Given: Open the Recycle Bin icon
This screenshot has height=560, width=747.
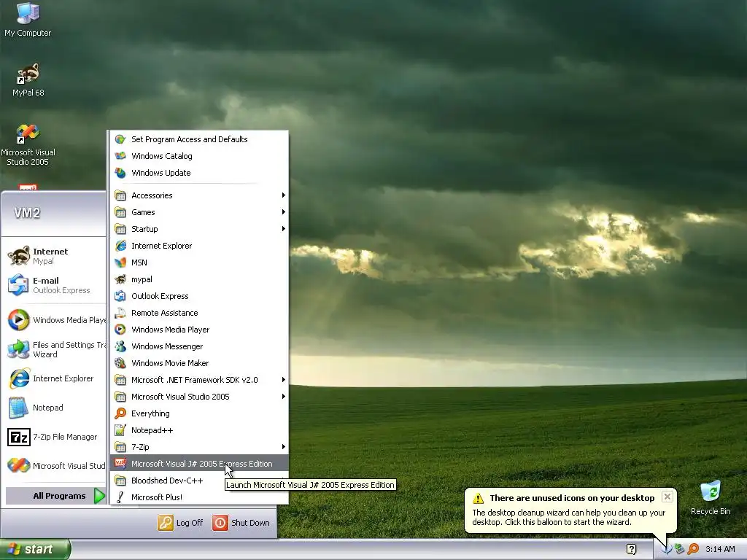Looking at the screenshot, I should (x=711, y=497).
